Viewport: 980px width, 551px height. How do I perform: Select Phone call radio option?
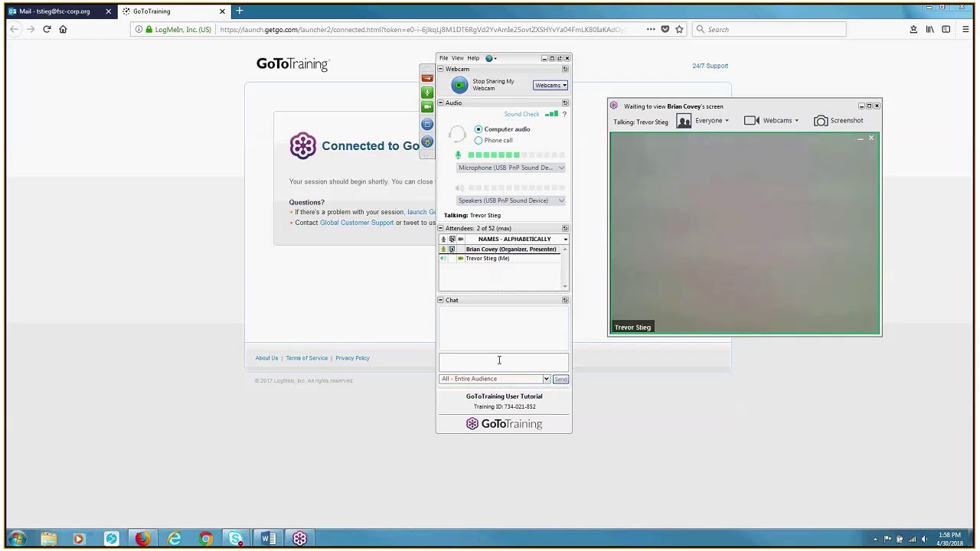click(479, 141)
